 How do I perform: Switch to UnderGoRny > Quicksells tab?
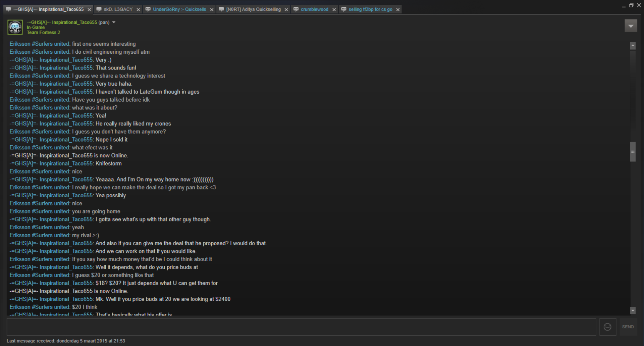(x=179, y=9)
